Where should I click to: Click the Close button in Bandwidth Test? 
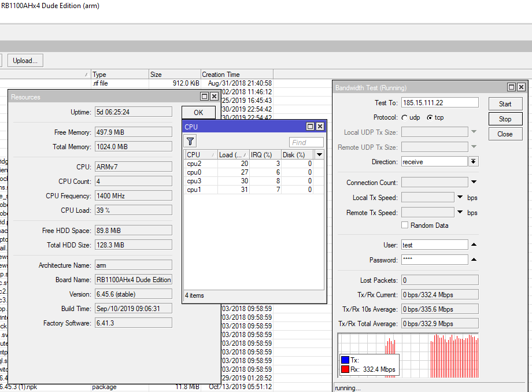click(x=505, y=134)
